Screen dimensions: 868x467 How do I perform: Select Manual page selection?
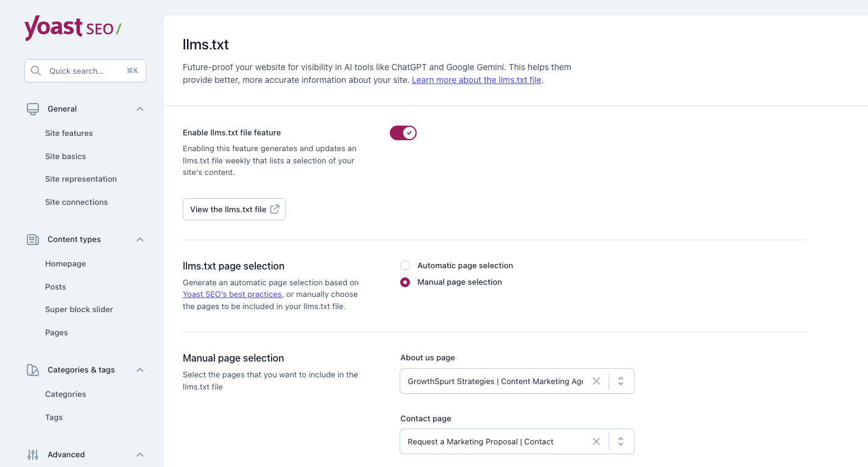point(405,282)
